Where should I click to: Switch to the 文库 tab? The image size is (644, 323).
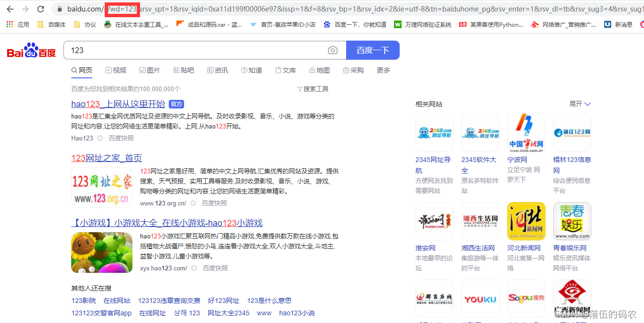285,70
